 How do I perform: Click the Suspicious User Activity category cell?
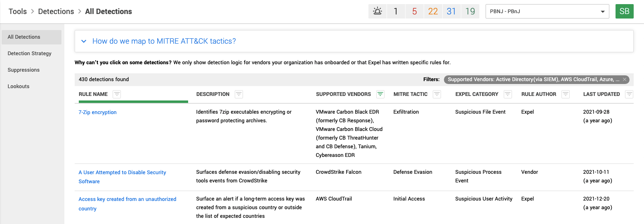(x=484, y=199)
